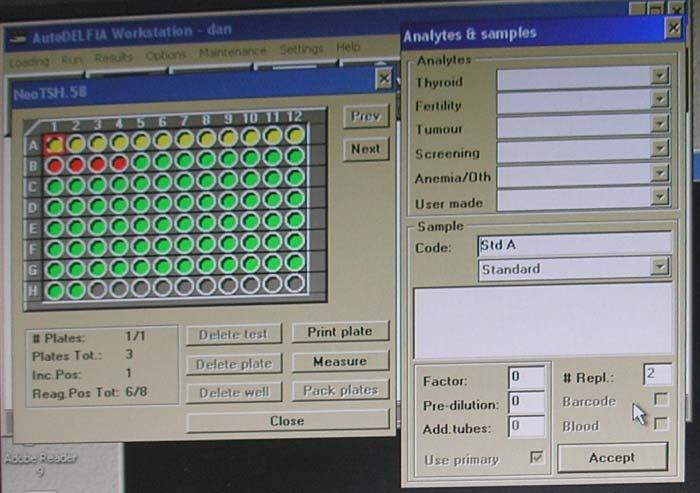This screenshot has height=493, width=700.
Task: Click the Delete test button
Action: [x=234, y=334]
